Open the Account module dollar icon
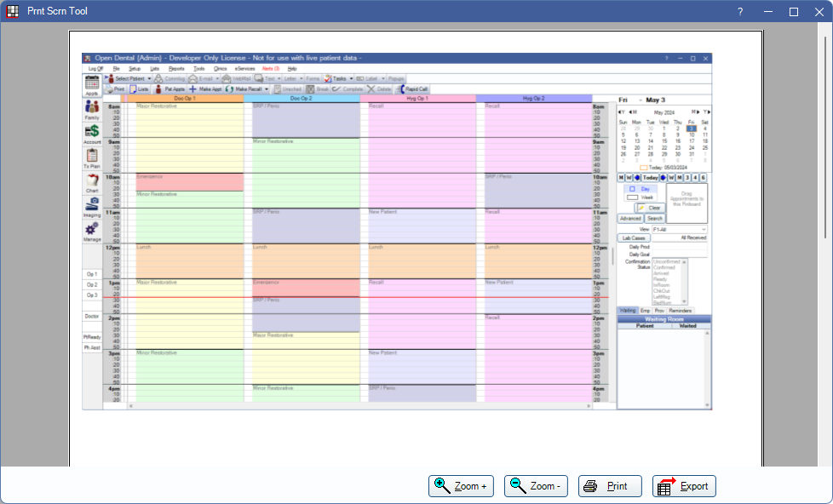833x504 pixels. 91,134
